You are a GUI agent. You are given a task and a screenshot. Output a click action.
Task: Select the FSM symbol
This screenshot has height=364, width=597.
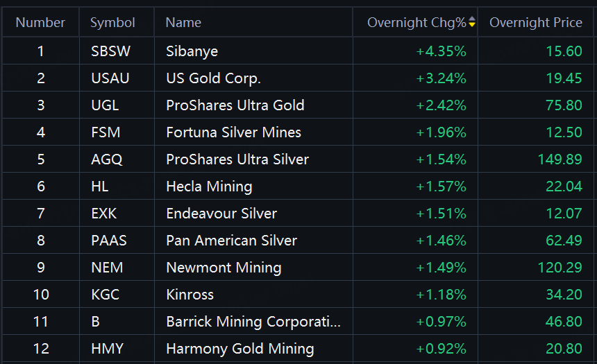click(106, 132)
